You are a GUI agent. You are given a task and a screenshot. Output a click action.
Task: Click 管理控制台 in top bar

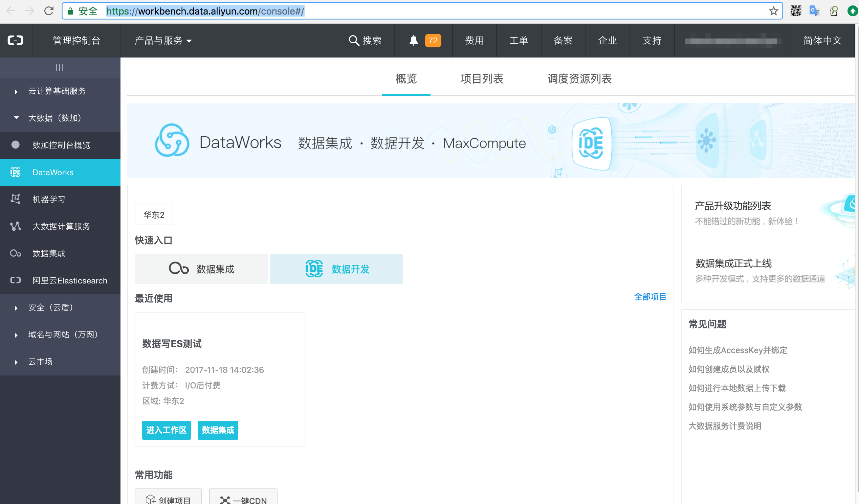coord(77,41)
